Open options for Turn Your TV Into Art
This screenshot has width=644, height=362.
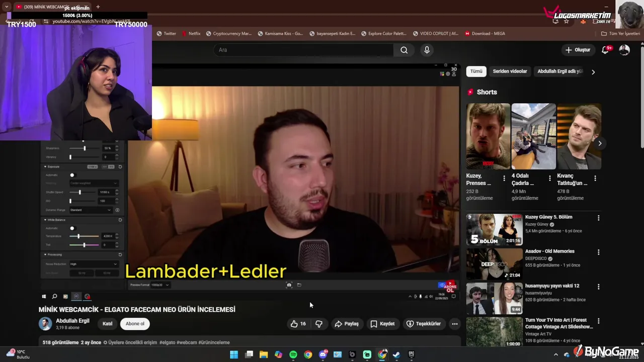point(598,321)
